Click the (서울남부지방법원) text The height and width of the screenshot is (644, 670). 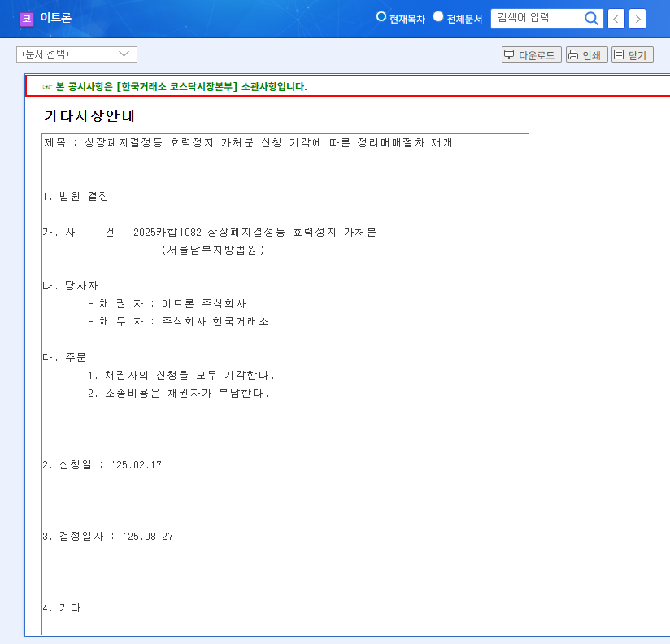[213, 250]
